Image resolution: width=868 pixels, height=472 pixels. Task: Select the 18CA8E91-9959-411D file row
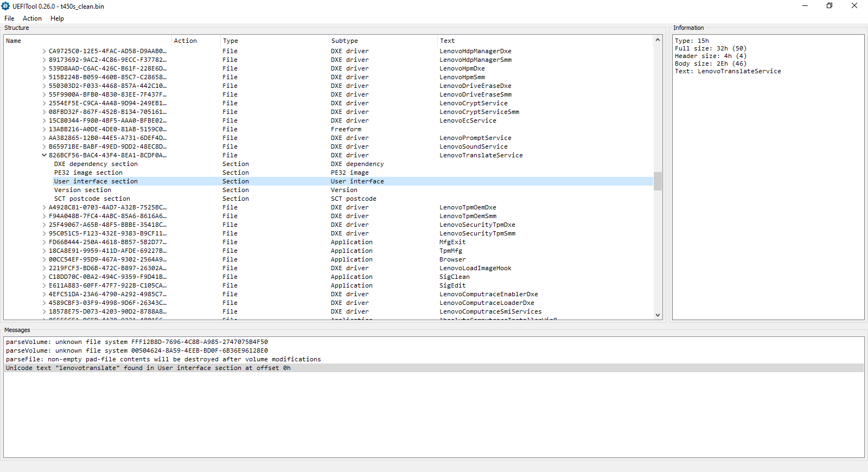coord(328,251)
